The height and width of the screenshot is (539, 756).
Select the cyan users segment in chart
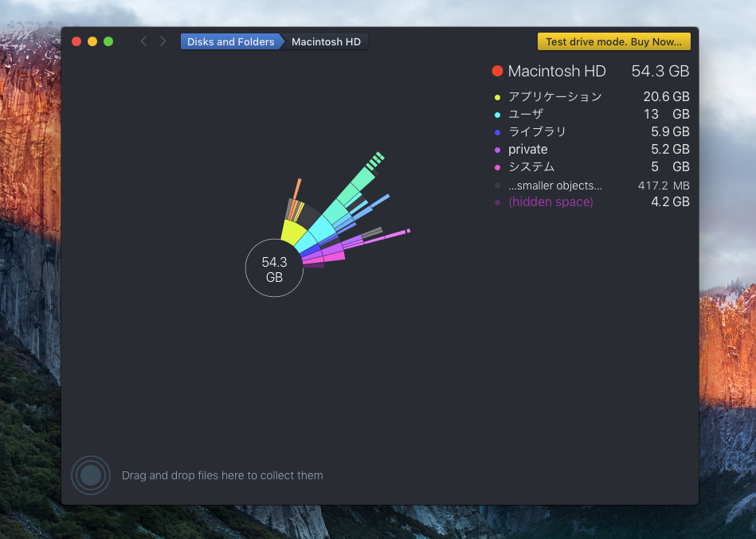pos(309,242)
